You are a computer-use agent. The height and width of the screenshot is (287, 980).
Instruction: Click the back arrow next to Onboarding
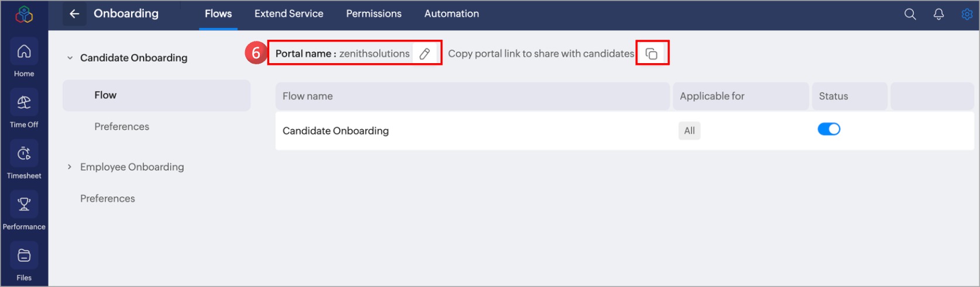pyautogui.click(x=74, y=14)
